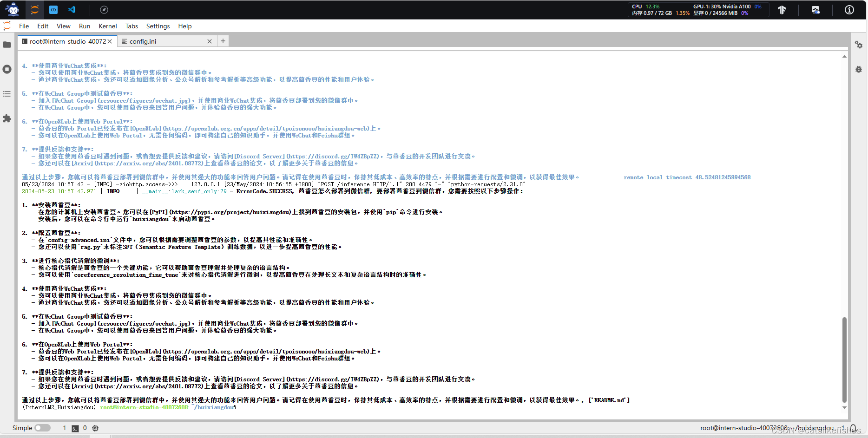Viewport: 868px width, 438px height.
Task: Open the VS Code icon
Action: (x=72, y=9)
